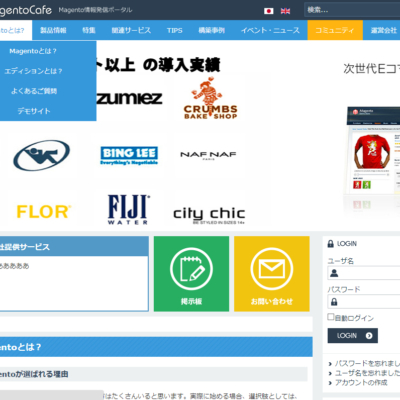Click the Bing Lee logo
Viewport: 400px width, 400px height.
[x=129, y=155]
